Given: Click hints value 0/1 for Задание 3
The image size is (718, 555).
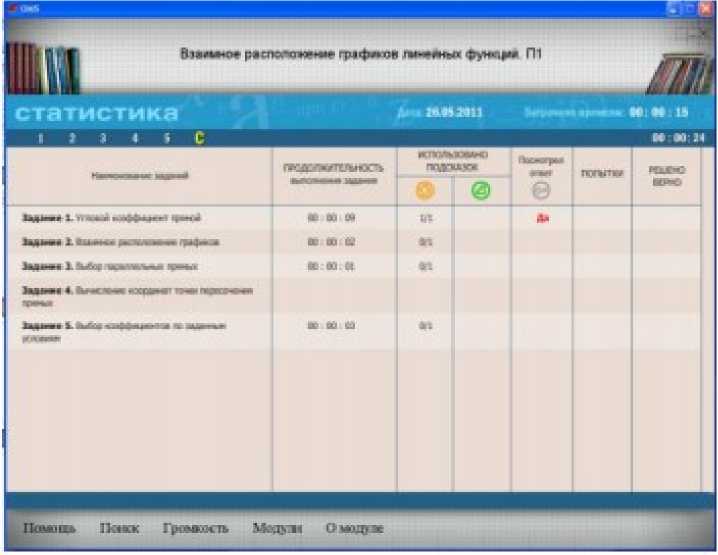Looking at the screenshot, I should (426, 266).
